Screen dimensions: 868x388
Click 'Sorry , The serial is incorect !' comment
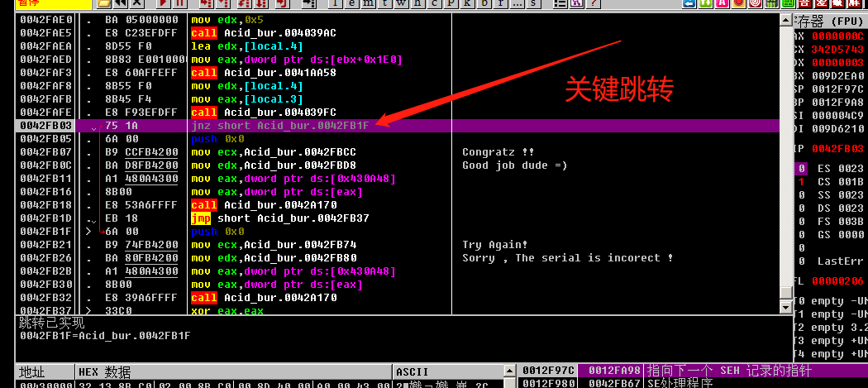click(567, 258)
